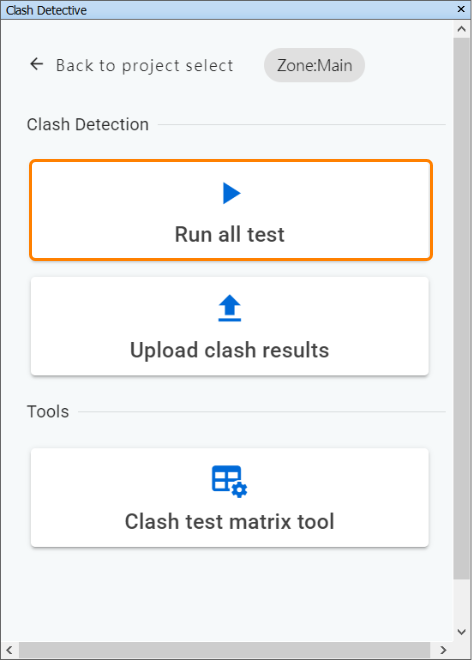Click the table-with-gear matrix icon

coord(229,481)
